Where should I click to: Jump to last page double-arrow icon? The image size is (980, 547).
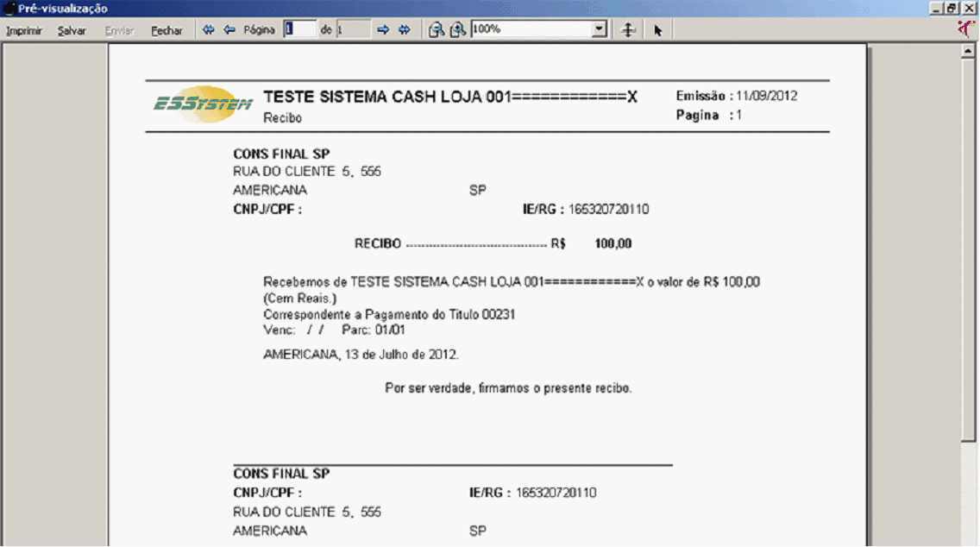tap(405, 30)
